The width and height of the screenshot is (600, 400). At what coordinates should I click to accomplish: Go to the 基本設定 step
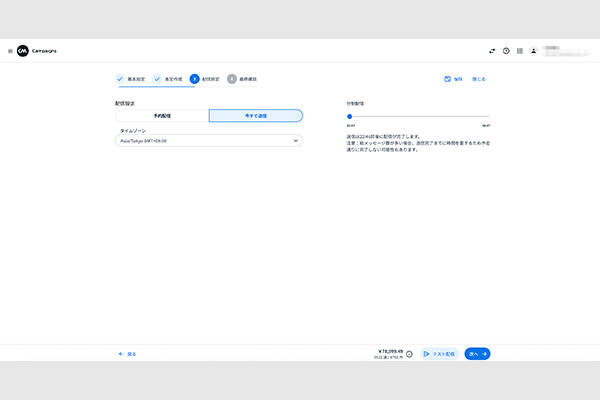pyautogui.click(x=132, y=78)
